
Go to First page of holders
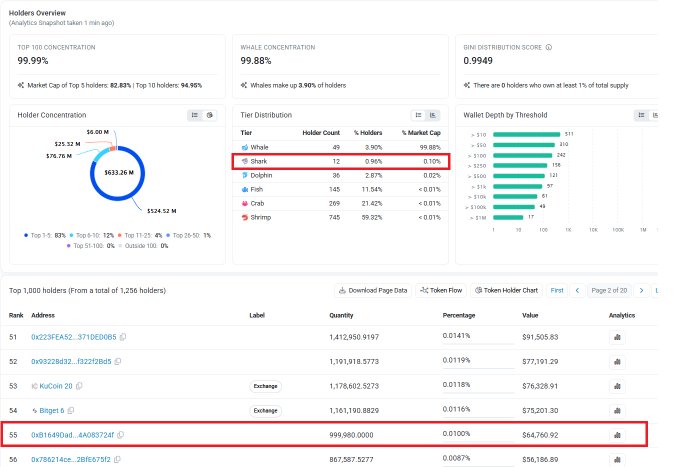point(557,291)
